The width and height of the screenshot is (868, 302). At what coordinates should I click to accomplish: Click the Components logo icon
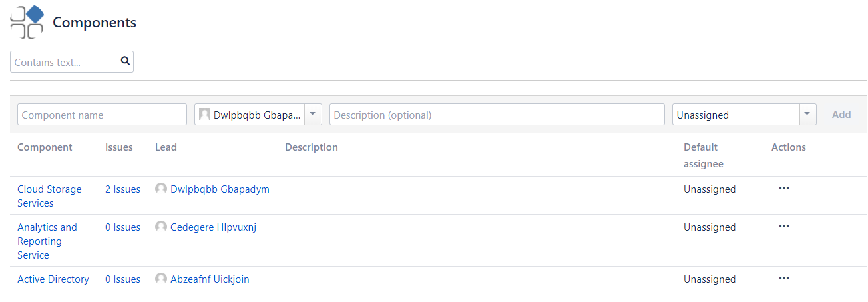coord(27,22)
